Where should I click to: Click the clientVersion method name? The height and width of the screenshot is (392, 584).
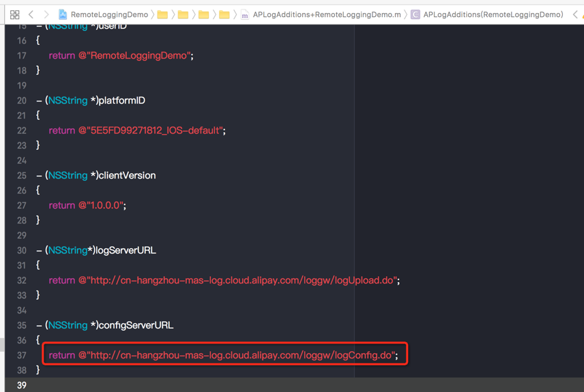[x=127, y=175]
